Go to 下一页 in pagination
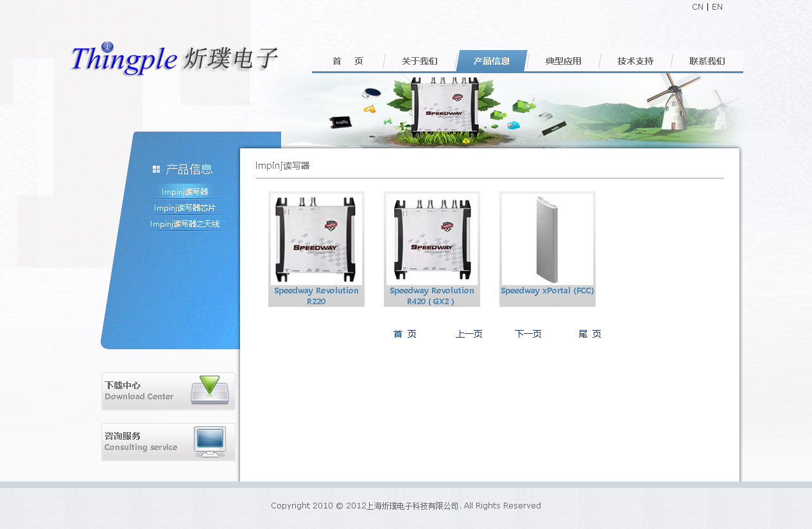Image resolution: width=812 pixels, height=529 pixels. 528,334
